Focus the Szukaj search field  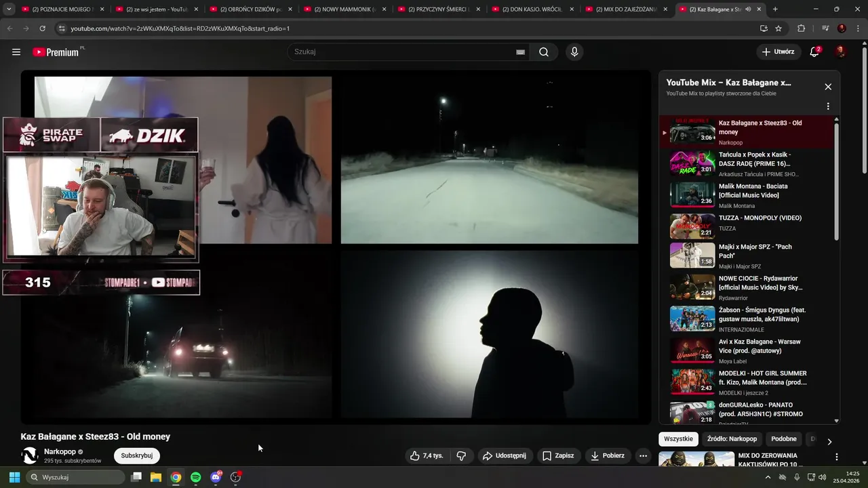[x=403, y=52]
